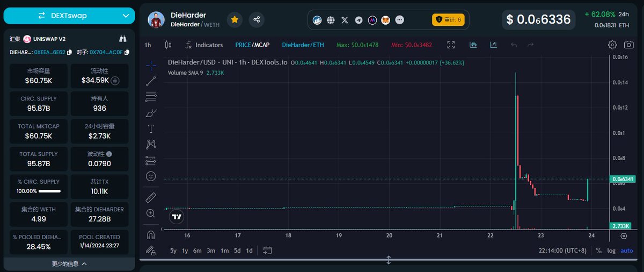The width and height of the screenshot is (644, 272).
Task: Click the TradingView logo on chart
Action: coord(177,217)
